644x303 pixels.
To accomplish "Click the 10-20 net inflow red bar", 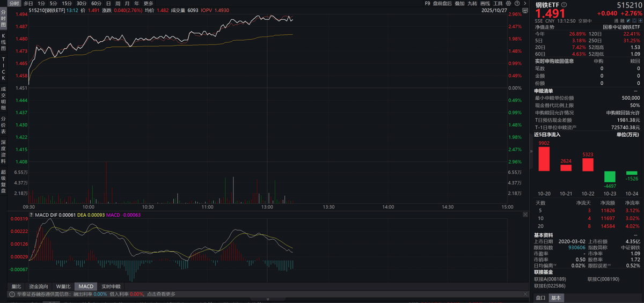I will click(x=544, y=159).
